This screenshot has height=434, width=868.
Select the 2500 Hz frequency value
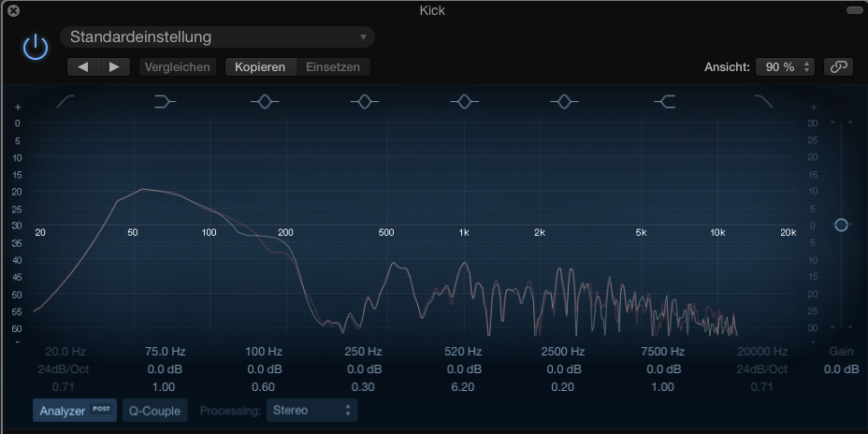click(x=563, y=352)
